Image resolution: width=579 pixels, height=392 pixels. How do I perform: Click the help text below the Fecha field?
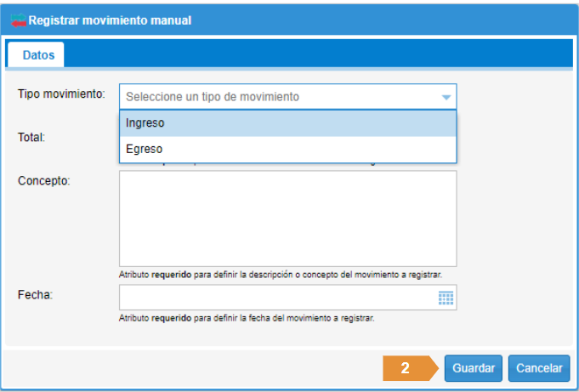click(x=247, y=319)
